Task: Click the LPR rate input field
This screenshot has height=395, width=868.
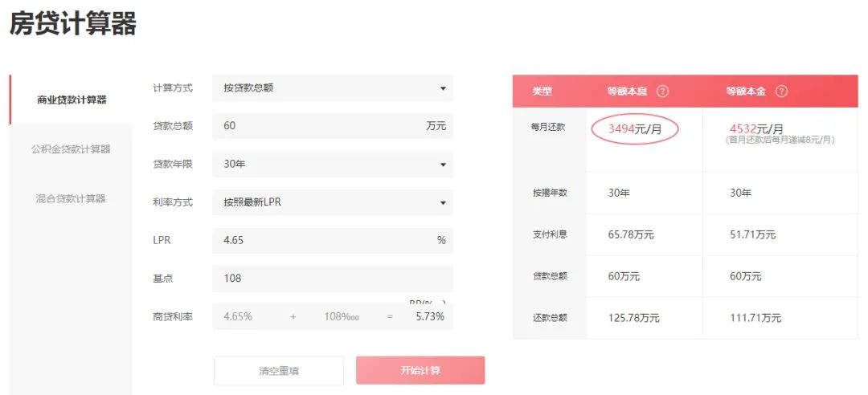Action: tap(321, 240)
